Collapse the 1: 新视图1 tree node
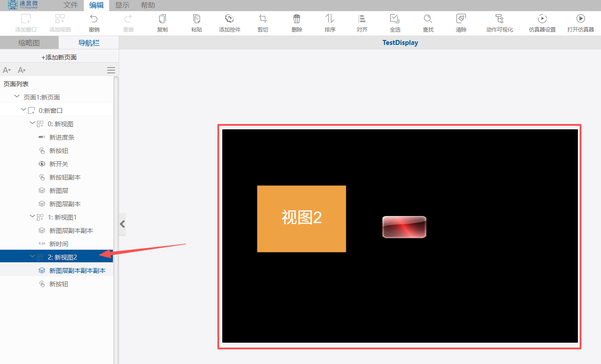The height and width of the screenshot is (364, 601). [x=32, y=216]
